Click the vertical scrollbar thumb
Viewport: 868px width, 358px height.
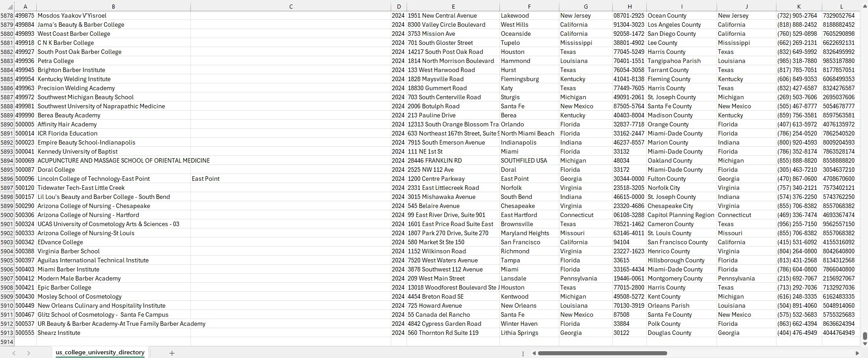(x=864, y=336)
